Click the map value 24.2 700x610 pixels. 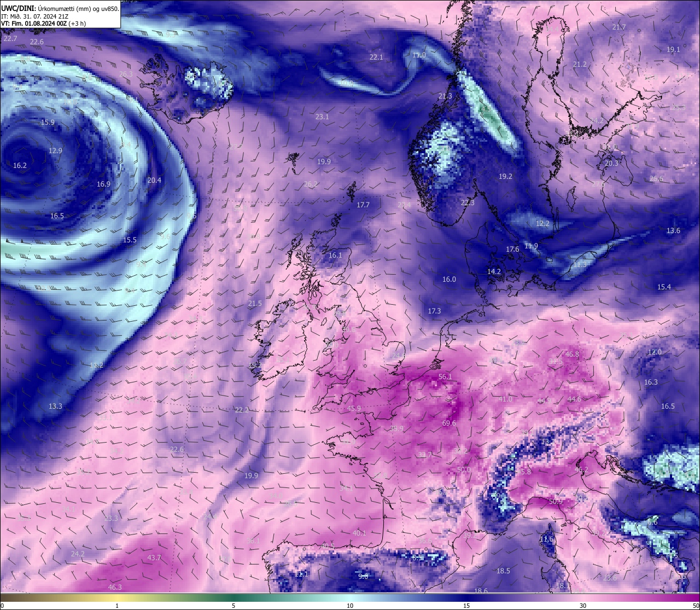pyautogui.click(x=78, y=554)
